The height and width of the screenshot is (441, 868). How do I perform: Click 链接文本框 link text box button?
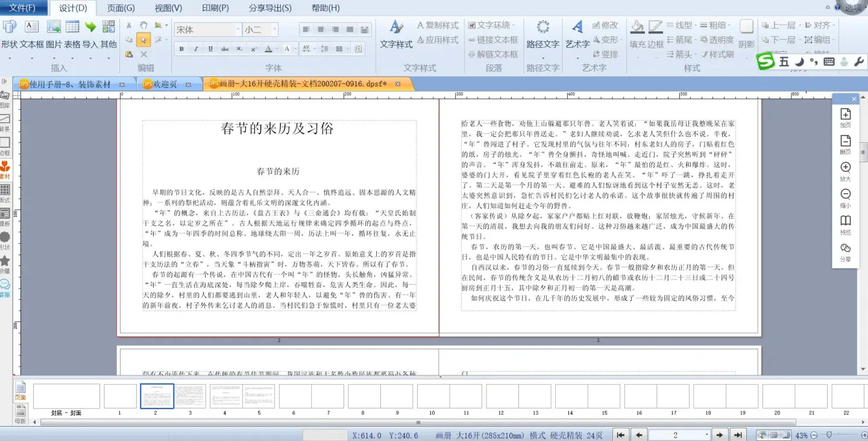492,40
